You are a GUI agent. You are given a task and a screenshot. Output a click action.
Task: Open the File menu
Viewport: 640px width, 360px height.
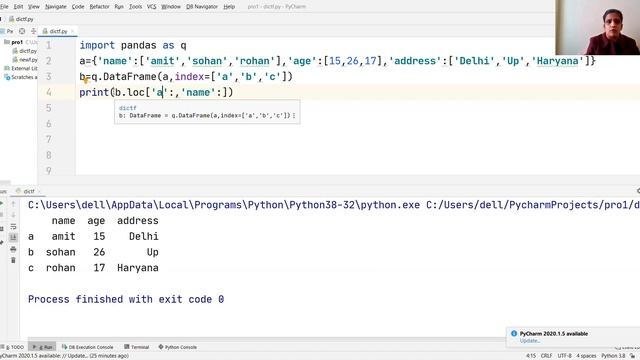[x=4, y=7]
